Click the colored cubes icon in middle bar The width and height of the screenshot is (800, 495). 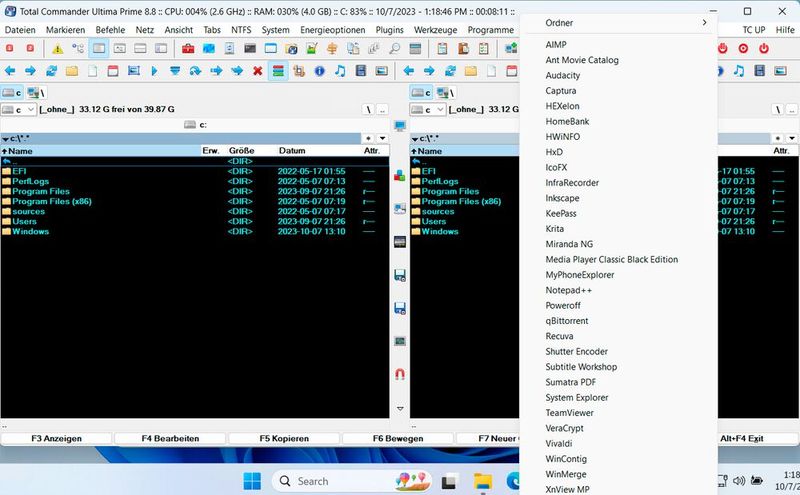point(400,175)
